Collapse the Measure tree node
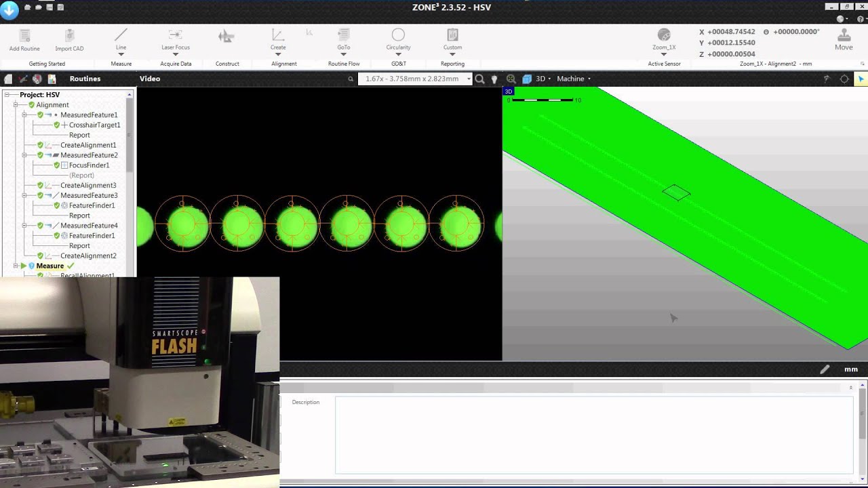868x488 pixels. [x=16, y=266]
